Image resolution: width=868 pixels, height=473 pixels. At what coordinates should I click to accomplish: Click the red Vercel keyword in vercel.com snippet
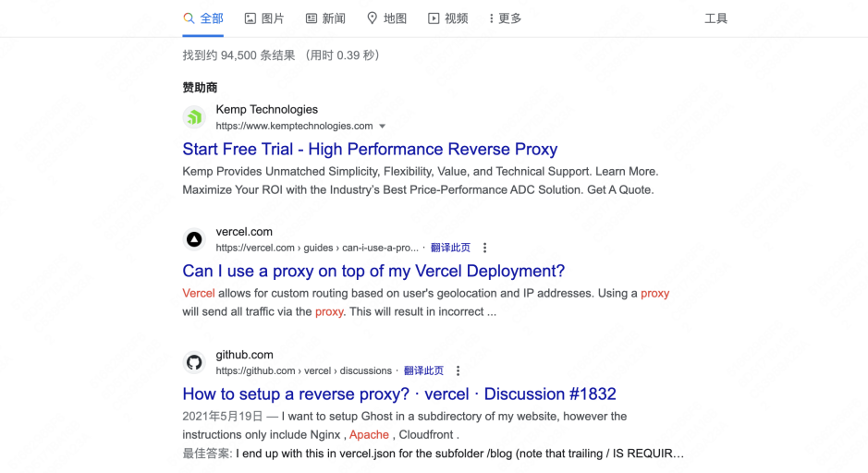199,293
